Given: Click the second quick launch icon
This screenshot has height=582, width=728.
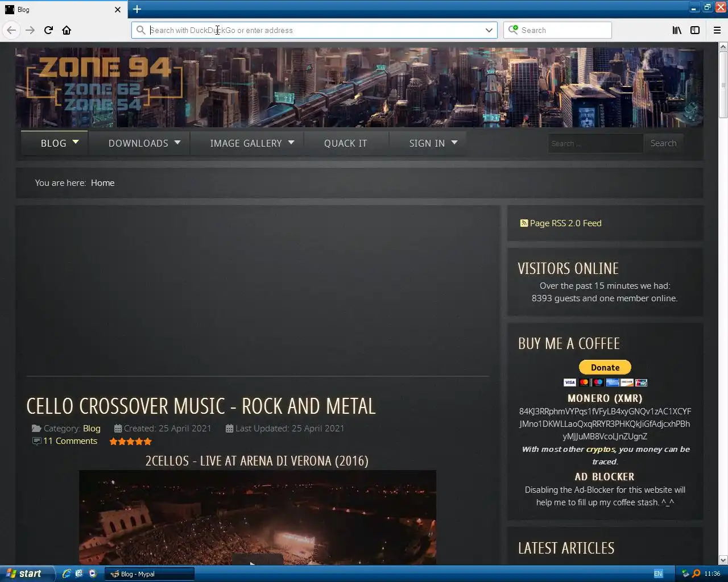Looking at the screenshot, I should click(79, 573).
